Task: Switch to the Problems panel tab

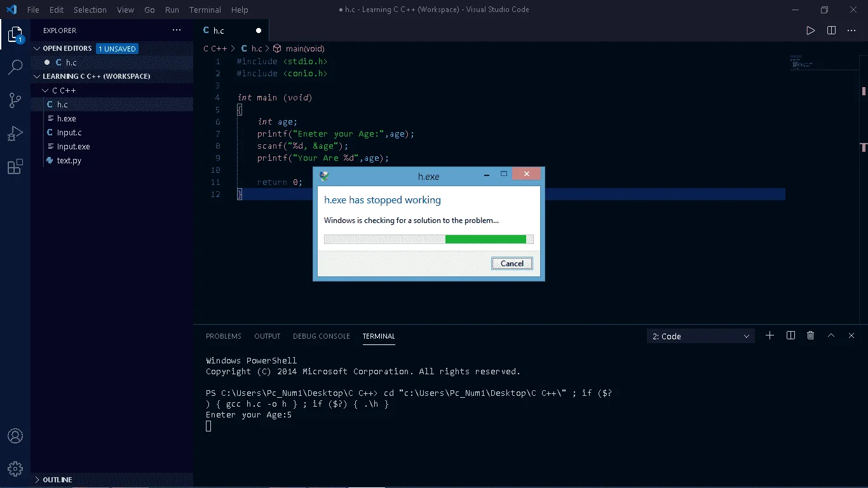Action: coord(224,336)
